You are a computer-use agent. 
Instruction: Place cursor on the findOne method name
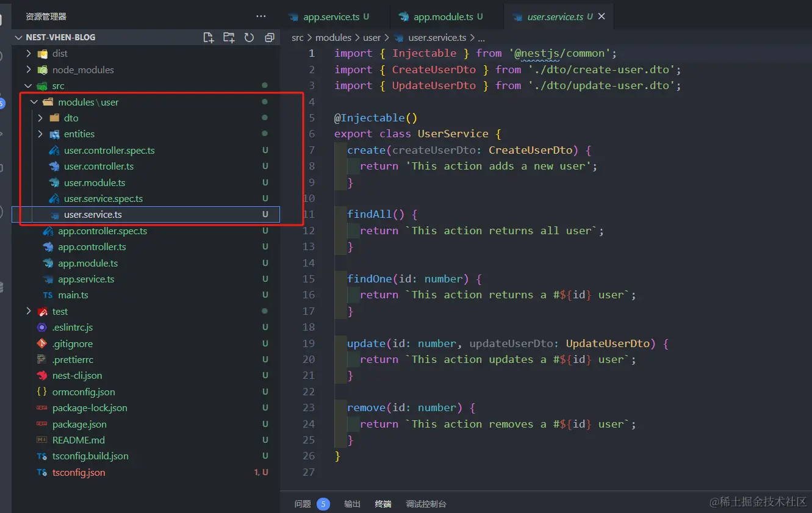point(370,279)
